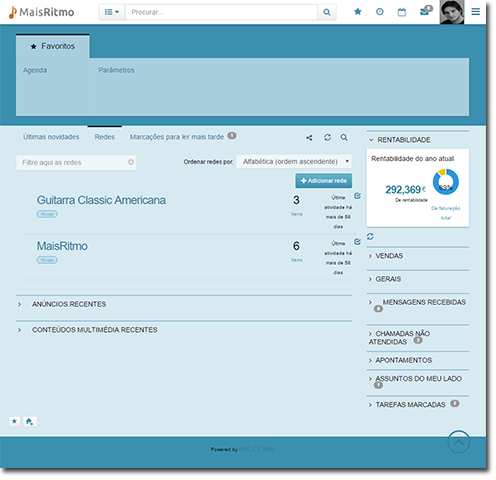Click the Privada badge under MaisRitmo network
The image size is (496, 480).
tap(47, 260)
